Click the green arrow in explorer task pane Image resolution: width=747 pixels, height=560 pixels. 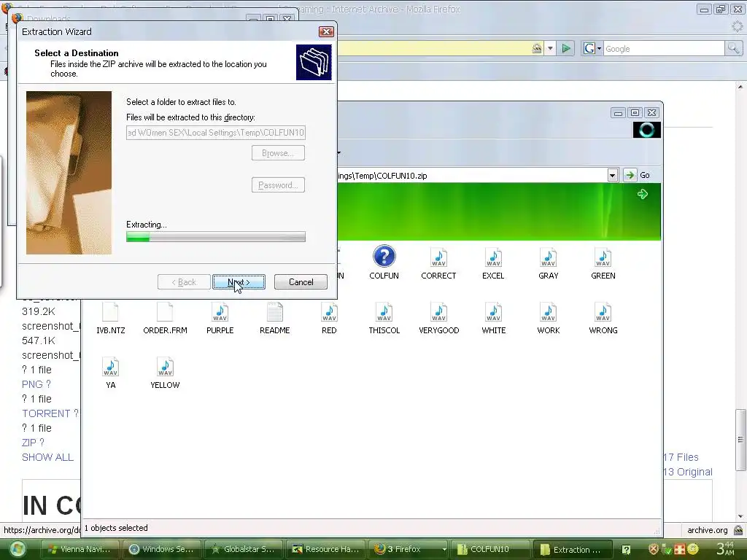click(x=642, y=194)
